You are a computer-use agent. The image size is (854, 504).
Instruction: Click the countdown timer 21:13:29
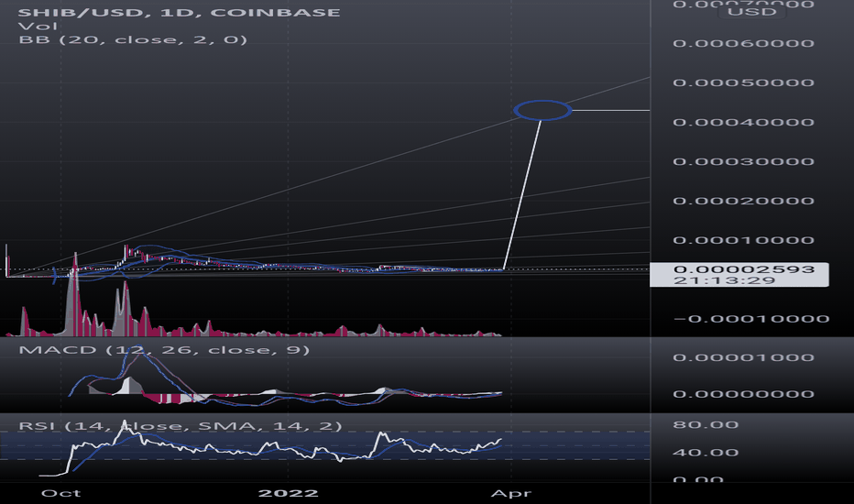pos(724,280)
